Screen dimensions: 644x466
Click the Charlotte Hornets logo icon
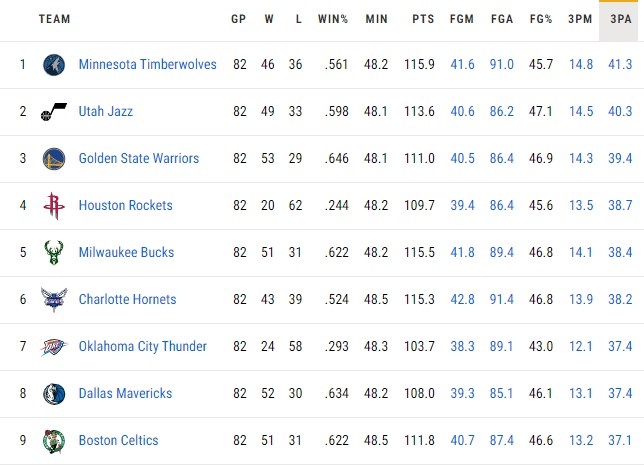pyautogui.click(x=53, y=299)
